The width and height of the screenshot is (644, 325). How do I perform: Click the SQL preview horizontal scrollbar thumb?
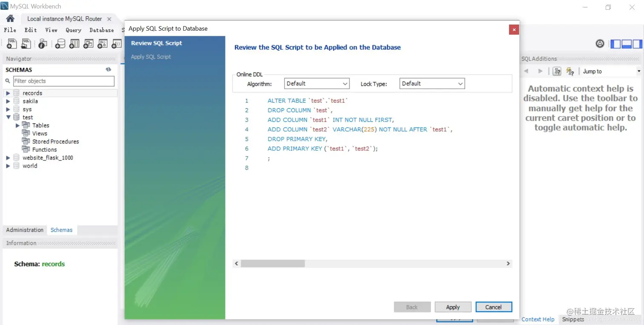click(273, 264)
